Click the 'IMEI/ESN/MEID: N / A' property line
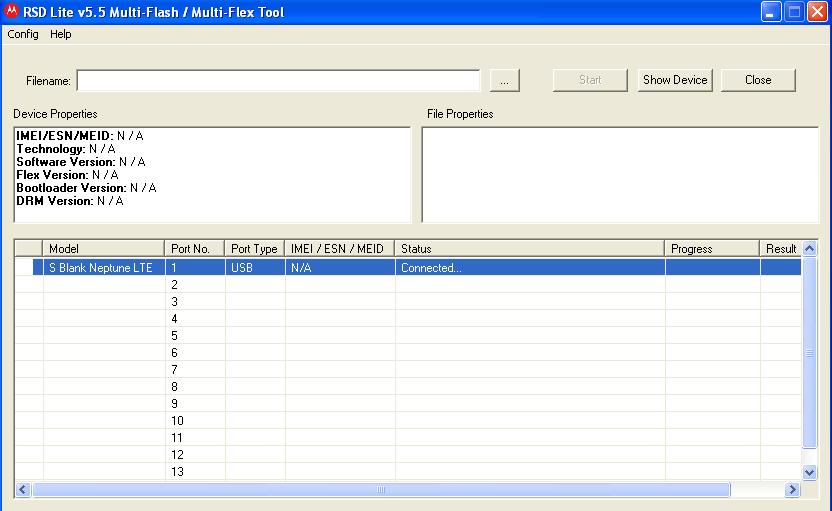Screen dimensions: 832x511 point(80,136)
